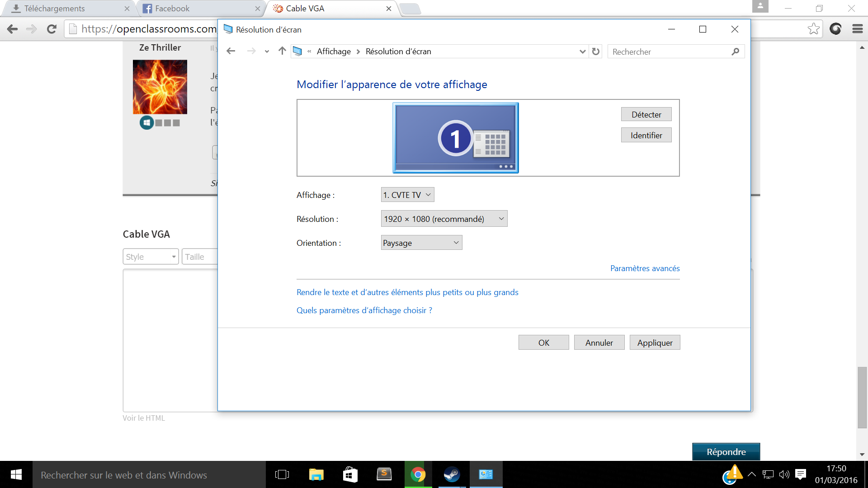This screenshot has width=868, height=488.
Task: Click the Windows Store taskbar icon
Action: (x=350, y=474)
